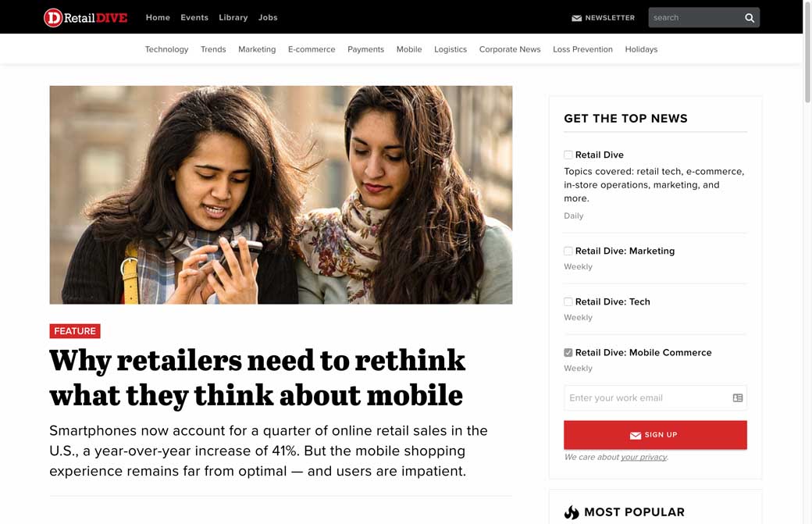Select Events in the top navigation

[x=194, y=18]
